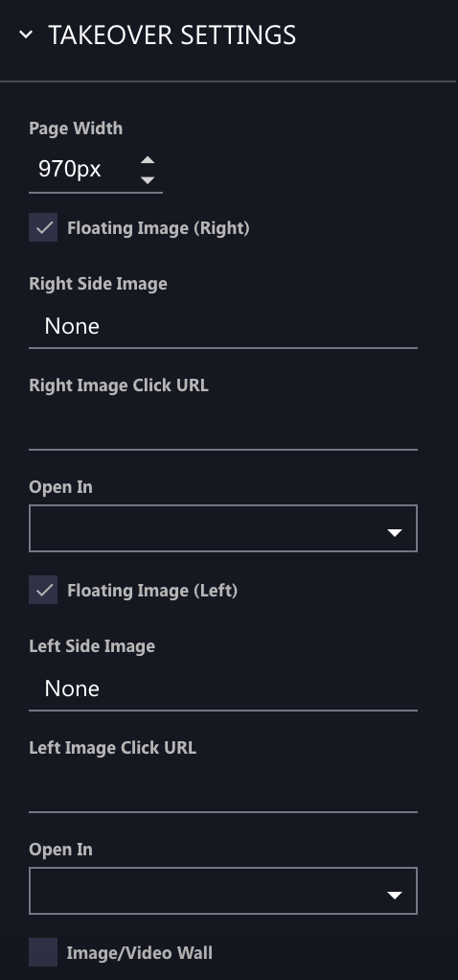Select the Right Side Image None field
Viewport: 458px width, 980px height.
(x=223, y=326)
